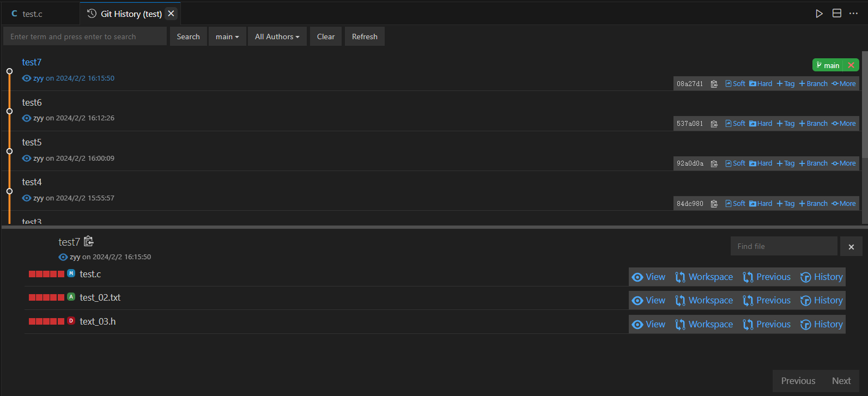Copy the hash of commit 92a0d0a

714,163
